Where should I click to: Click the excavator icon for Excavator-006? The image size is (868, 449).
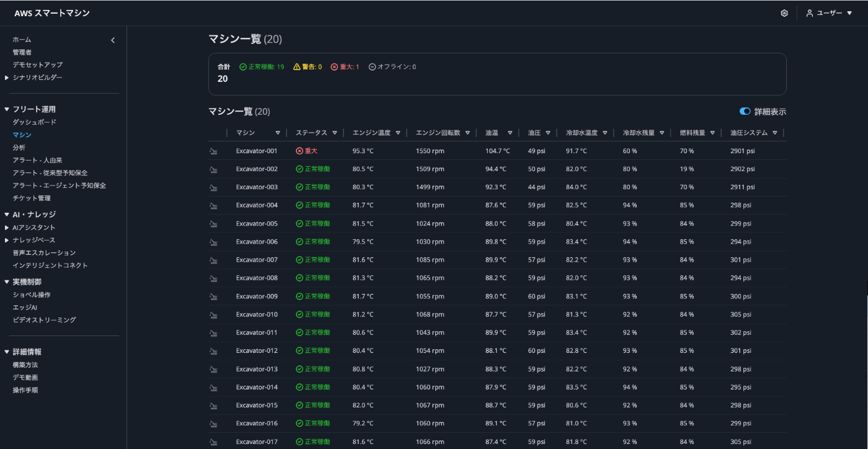[213, 242]
